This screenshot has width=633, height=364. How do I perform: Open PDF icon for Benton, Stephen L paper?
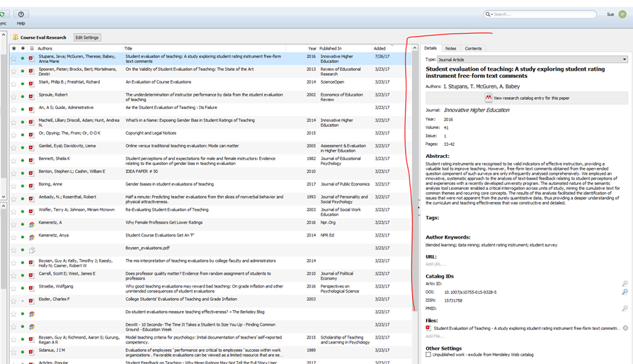(x=31, y=174)
